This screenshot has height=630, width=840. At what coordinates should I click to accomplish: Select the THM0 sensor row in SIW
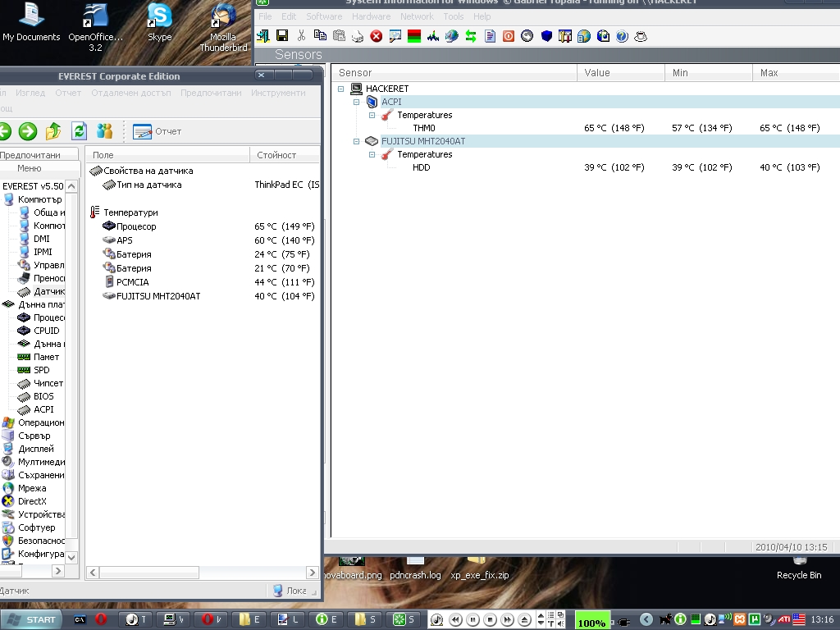click(585, 128)
